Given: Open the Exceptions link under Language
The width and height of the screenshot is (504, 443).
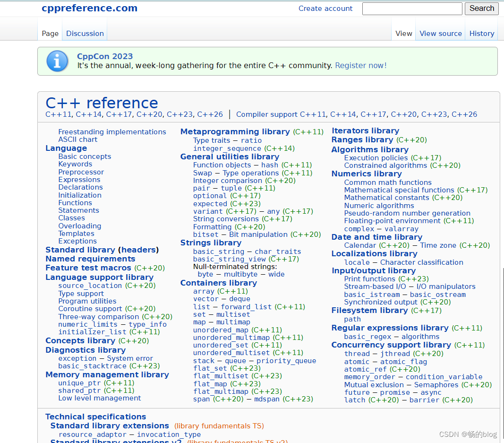Looking at the screenshot, I should click(x=77, y=241).
